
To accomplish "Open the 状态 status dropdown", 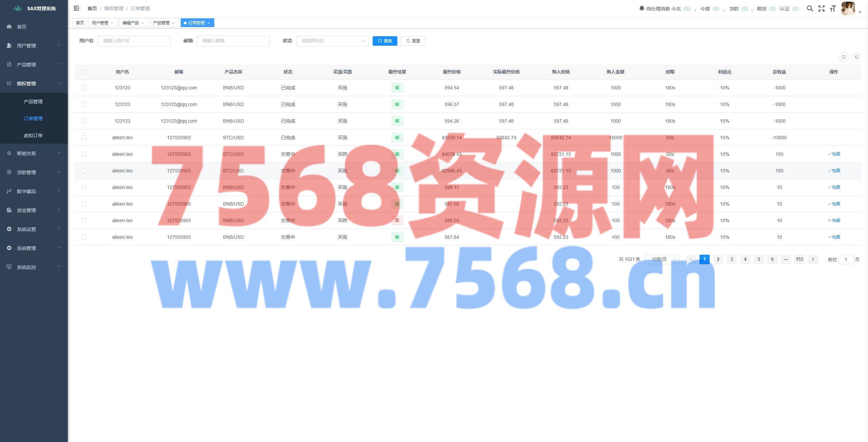I will click(332, 41).
